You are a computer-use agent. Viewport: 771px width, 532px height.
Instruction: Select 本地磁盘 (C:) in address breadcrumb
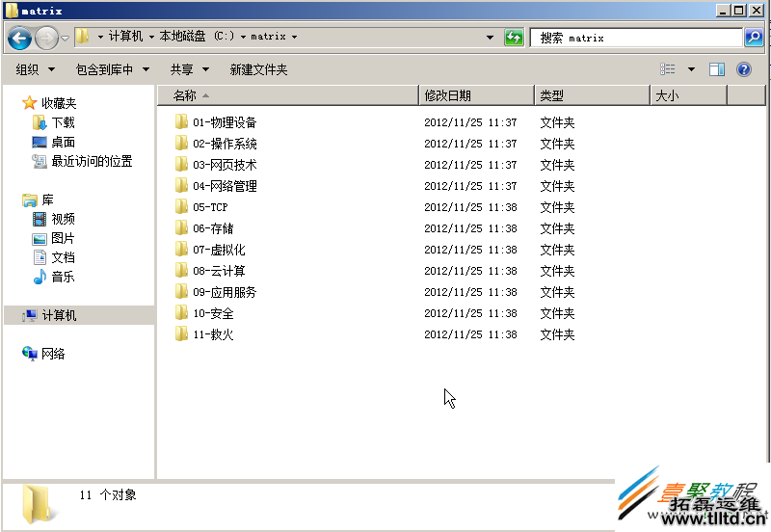click(197, 37)
